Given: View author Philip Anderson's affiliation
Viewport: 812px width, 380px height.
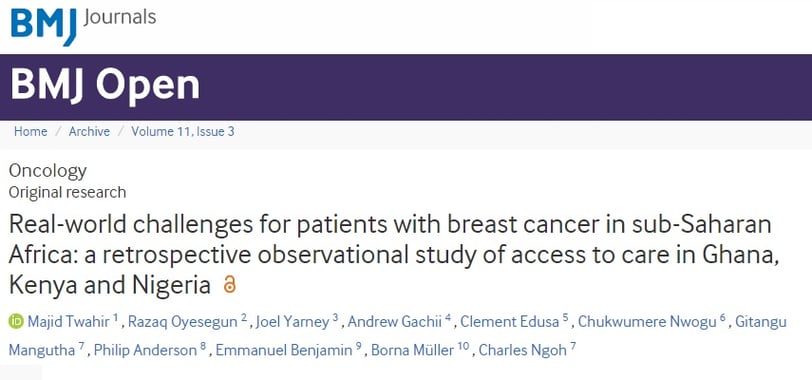Looking at the screenshot, I should pyautogui.click(x=145, y=350).
